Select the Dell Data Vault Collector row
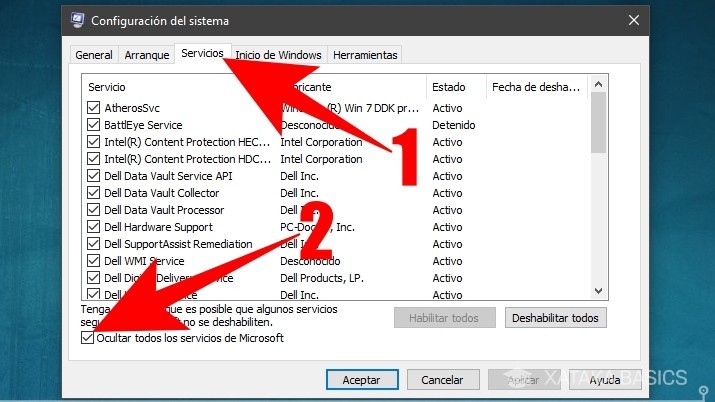 pyautogui.click(x=161, y=193)
